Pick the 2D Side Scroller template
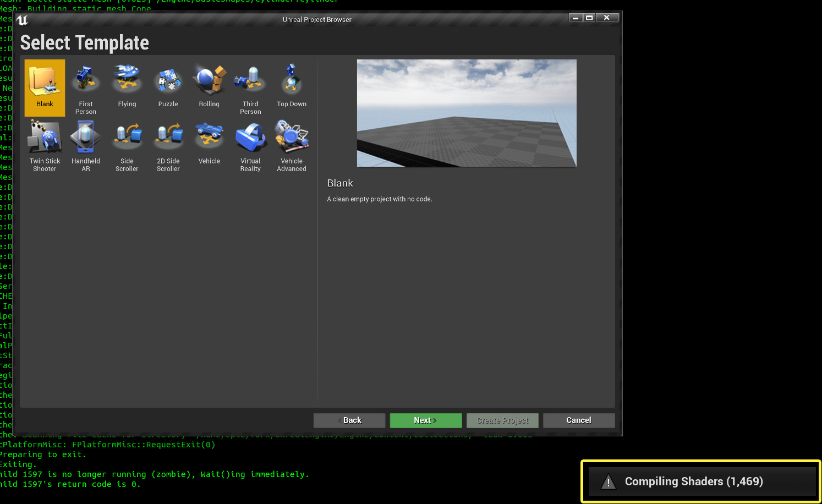 [x=168, y=143]
